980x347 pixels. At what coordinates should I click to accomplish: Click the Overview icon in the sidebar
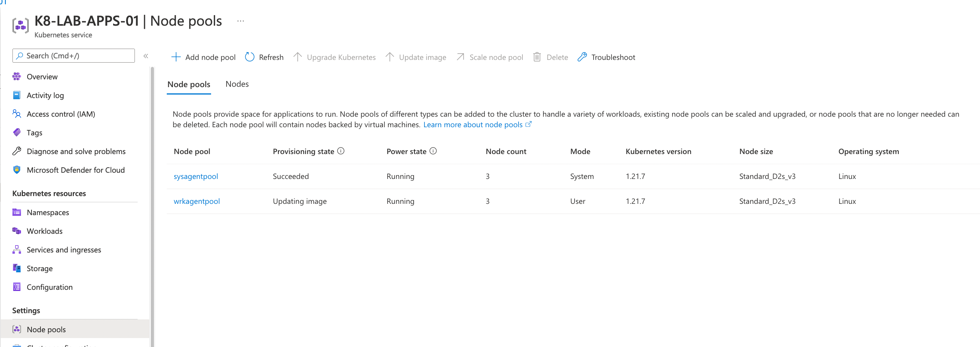17,77
